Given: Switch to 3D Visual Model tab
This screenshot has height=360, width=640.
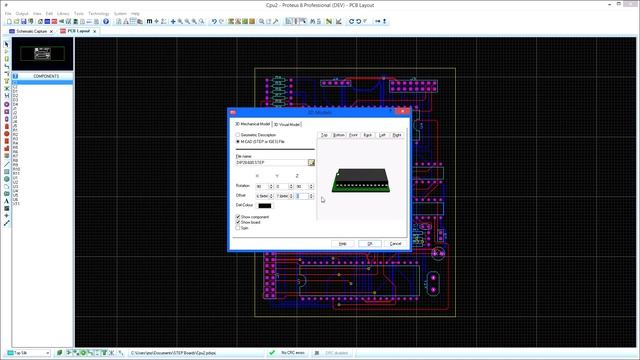Looking at the screenshot, I should tap(287, 124).
